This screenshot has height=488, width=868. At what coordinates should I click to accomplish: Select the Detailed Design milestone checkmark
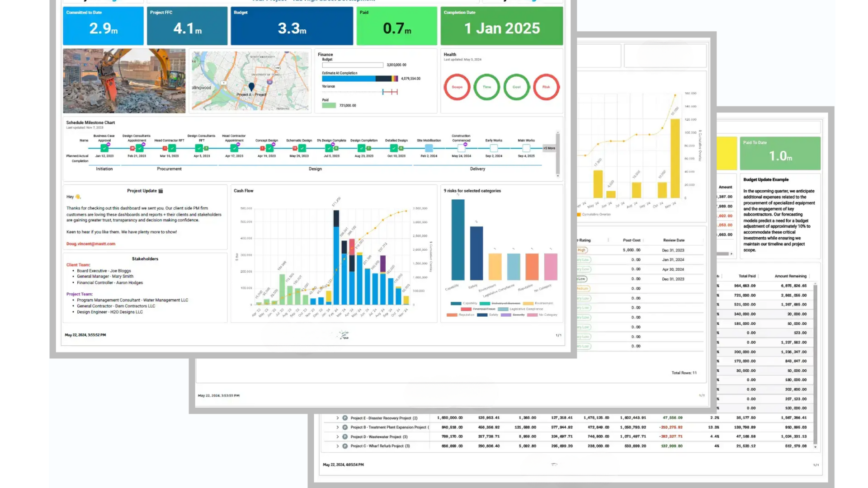point(394,148)
